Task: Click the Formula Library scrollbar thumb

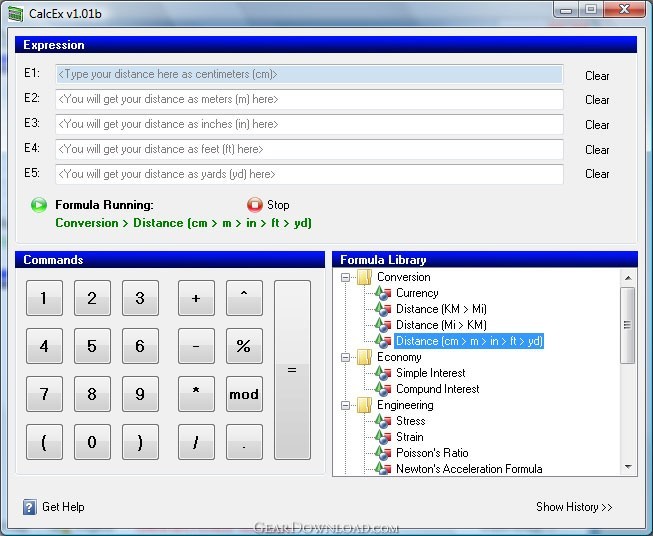Action: (628, 325)
